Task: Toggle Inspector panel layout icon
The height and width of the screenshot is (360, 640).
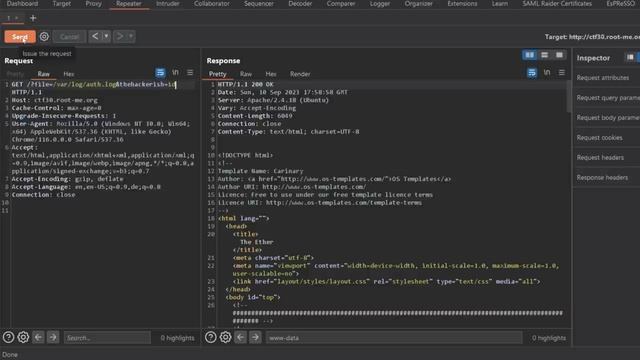Action: 630,58
